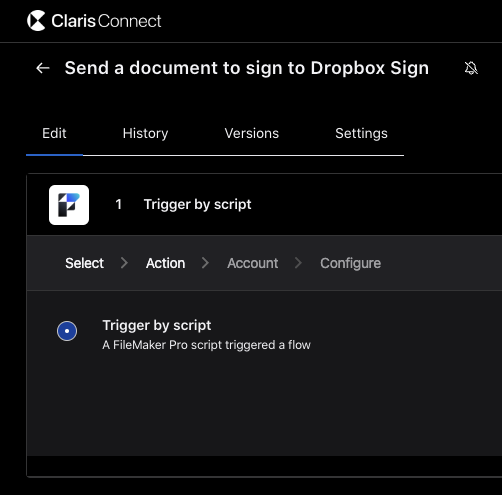Viewport: 502px width, 495px height.
Task: Switch to the Settings tab
Action: [x=361, y=133]
